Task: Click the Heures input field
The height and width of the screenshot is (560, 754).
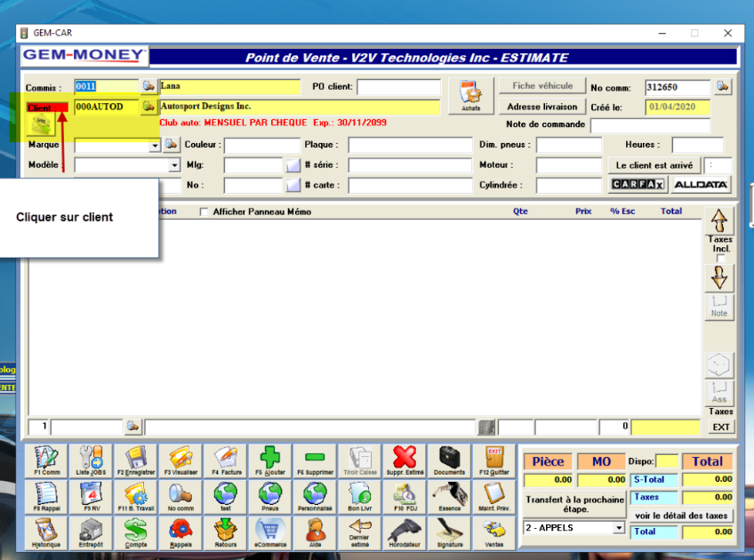Action: coord(697,145)
